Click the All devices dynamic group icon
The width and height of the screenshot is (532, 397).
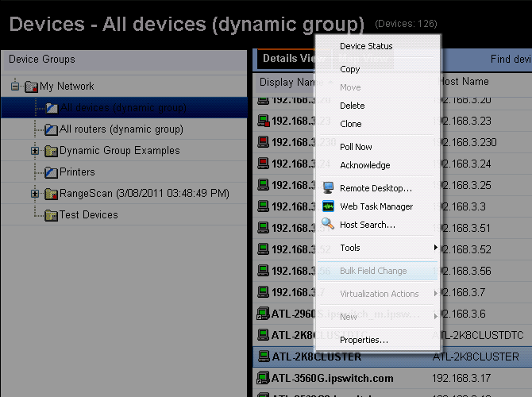pyautogui.click(x=52, y=108)
